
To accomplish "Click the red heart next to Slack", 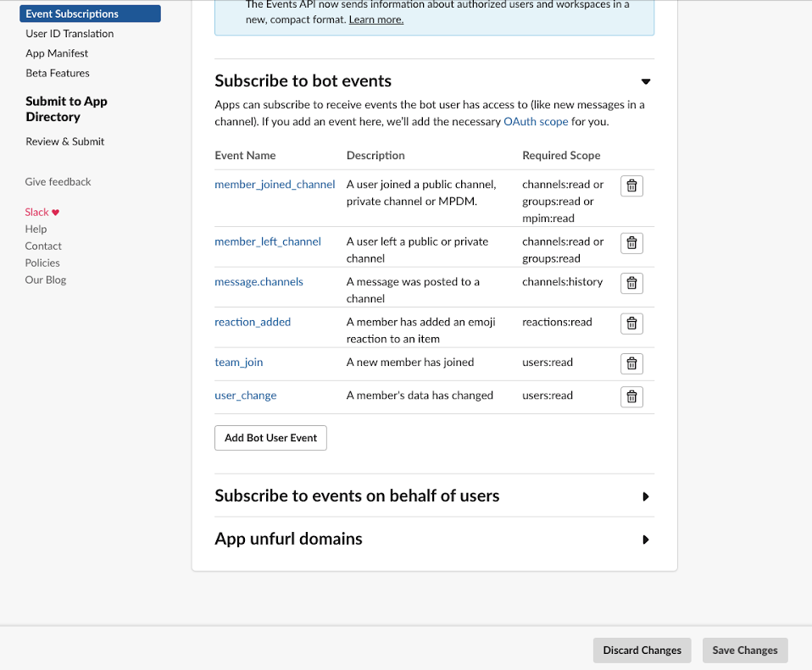I will tap(55, 213).
